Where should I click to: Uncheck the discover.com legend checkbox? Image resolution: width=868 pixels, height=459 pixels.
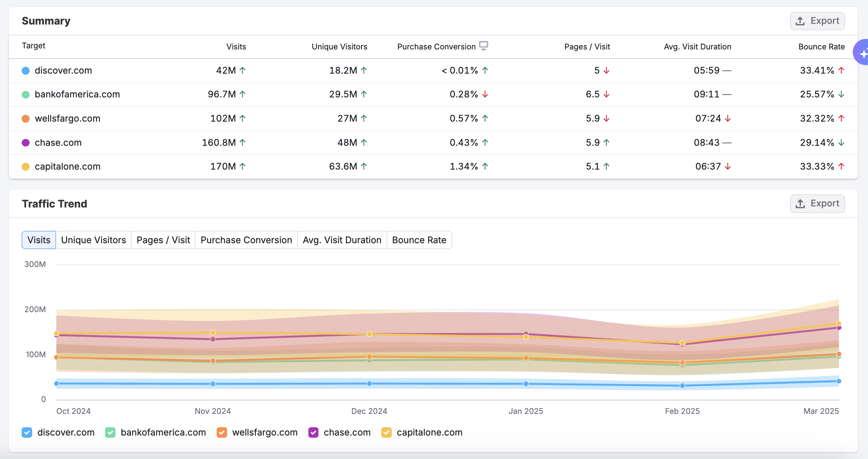pos(27,432)
